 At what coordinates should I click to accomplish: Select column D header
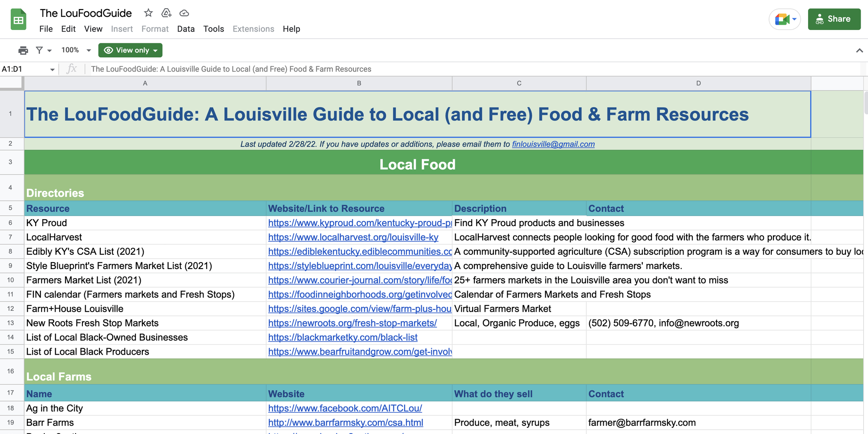pyautogui.click(x=699, y=83)
